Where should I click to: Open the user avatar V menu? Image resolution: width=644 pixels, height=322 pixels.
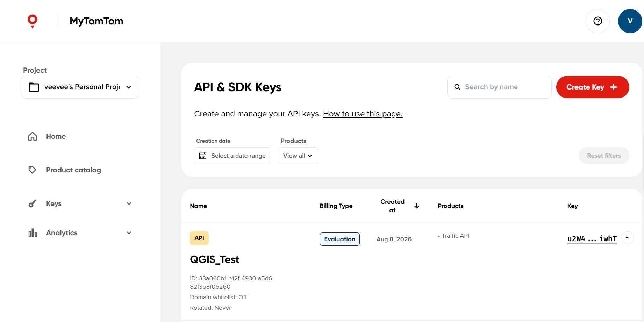click(x=630, y=21)
